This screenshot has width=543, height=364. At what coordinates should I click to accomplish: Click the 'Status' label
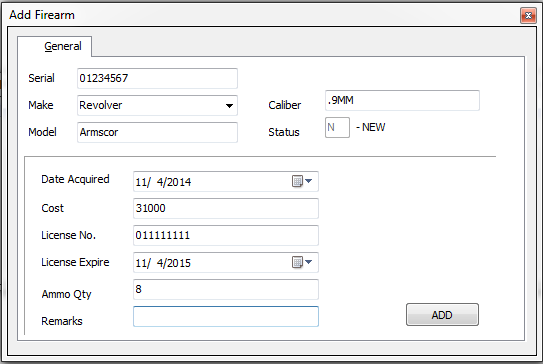[284, 132]
